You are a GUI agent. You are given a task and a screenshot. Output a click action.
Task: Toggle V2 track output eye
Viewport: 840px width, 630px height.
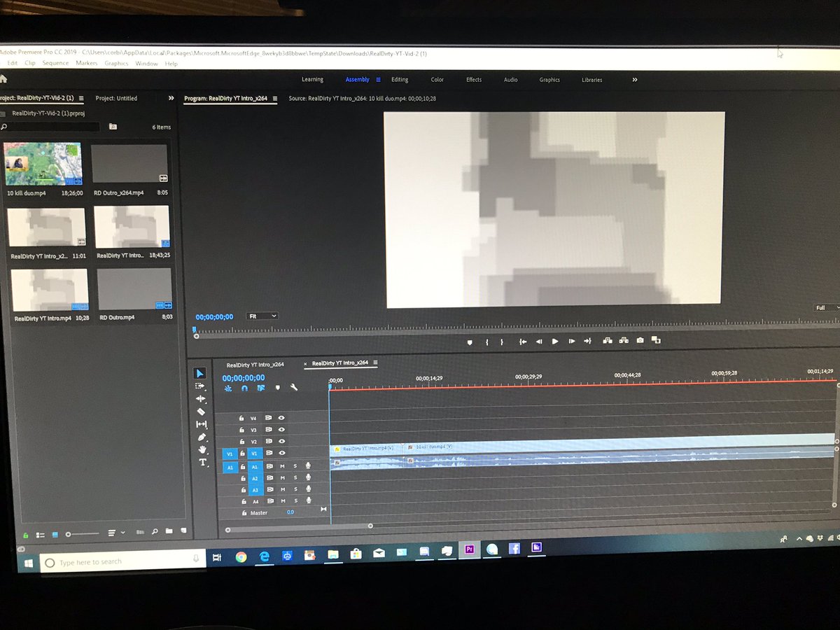click(x=281, y=442)
